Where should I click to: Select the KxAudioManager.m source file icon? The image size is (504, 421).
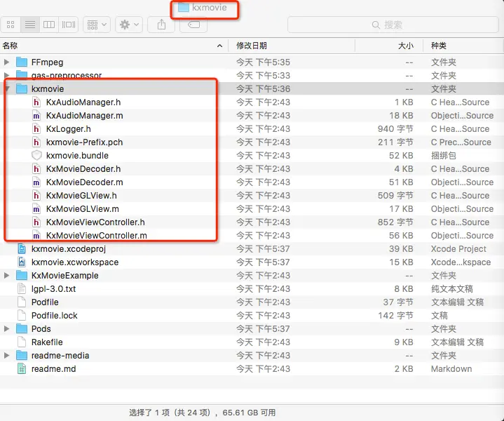click(x=36, y=116)
